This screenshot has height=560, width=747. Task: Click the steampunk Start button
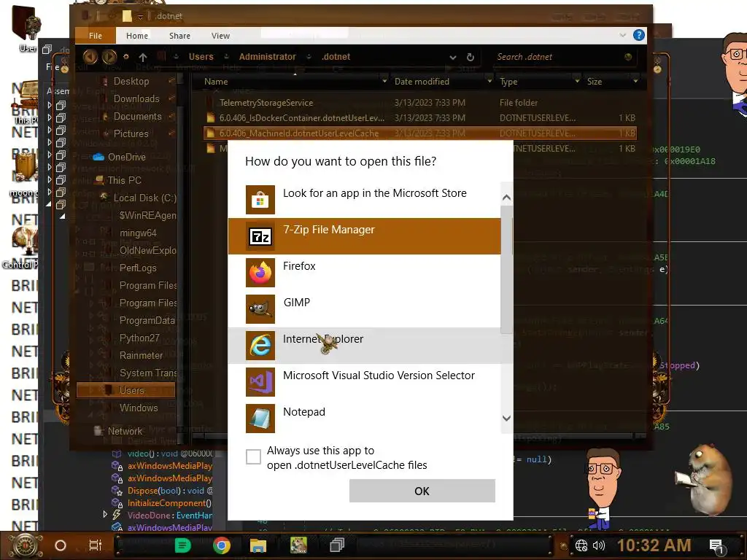[26, 545]
